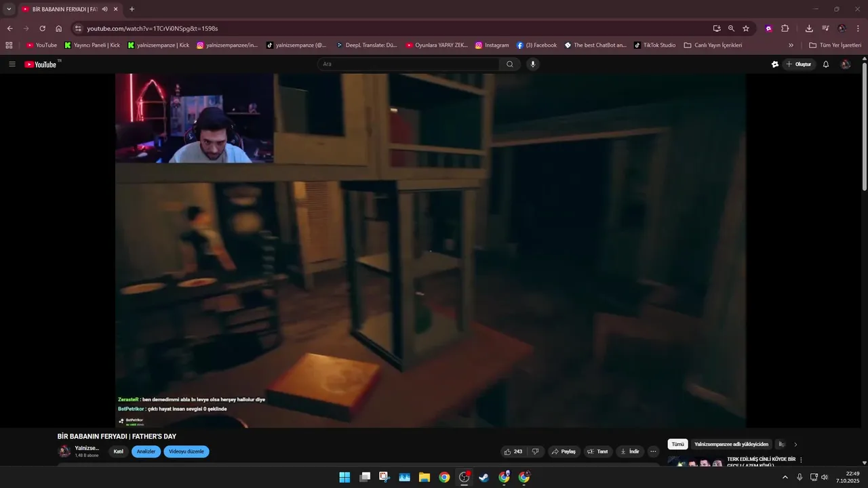Click the YouTube logo home link
868x488 pixels.
pos(41,64)
